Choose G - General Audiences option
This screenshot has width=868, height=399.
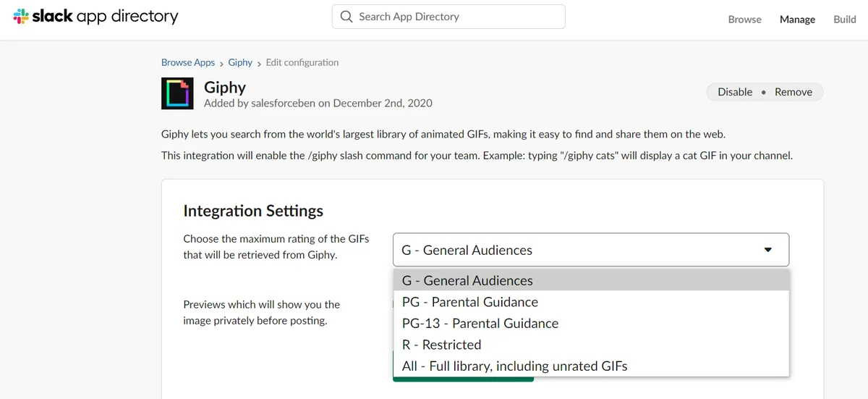(591, 280)
